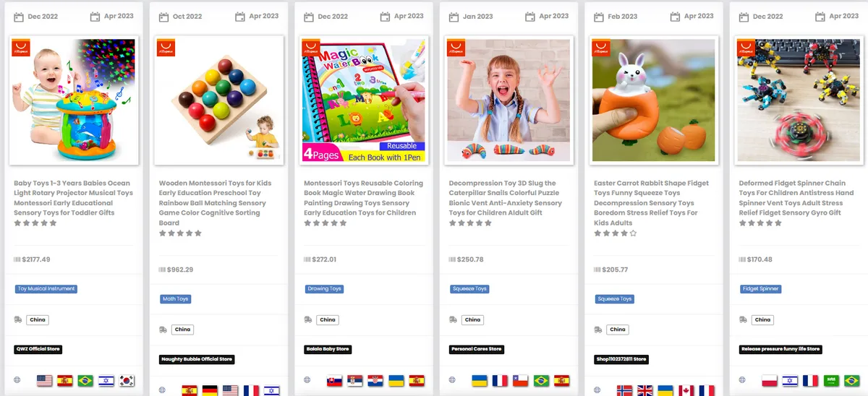Select the Toy Musical Instrument tag

46,288
